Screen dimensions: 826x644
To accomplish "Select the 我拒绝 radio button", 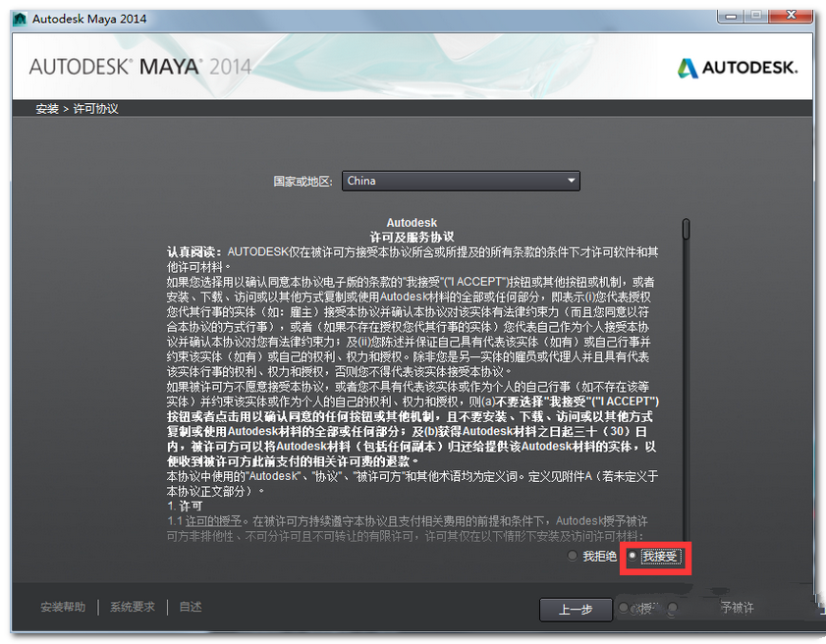I will [572, 556].
